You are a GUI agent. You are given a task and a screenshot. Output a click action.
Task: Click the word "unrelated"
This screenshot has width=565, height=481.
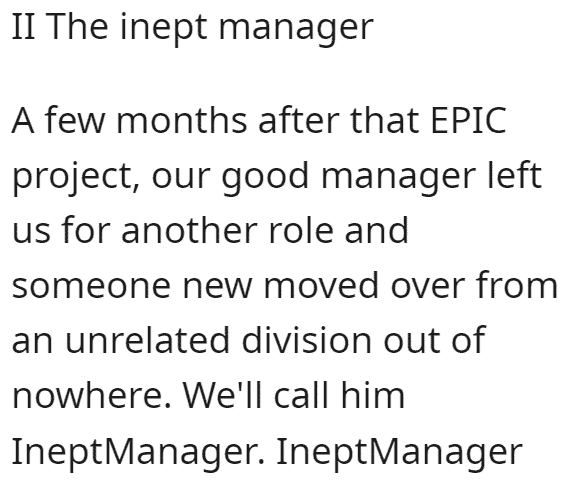tap(147, 340)
